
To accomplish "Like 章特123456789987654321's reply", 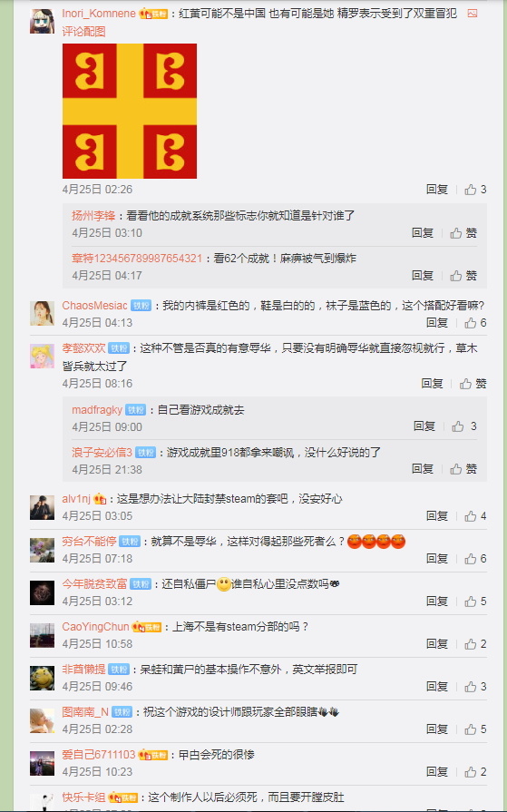I will click(463, 276).
